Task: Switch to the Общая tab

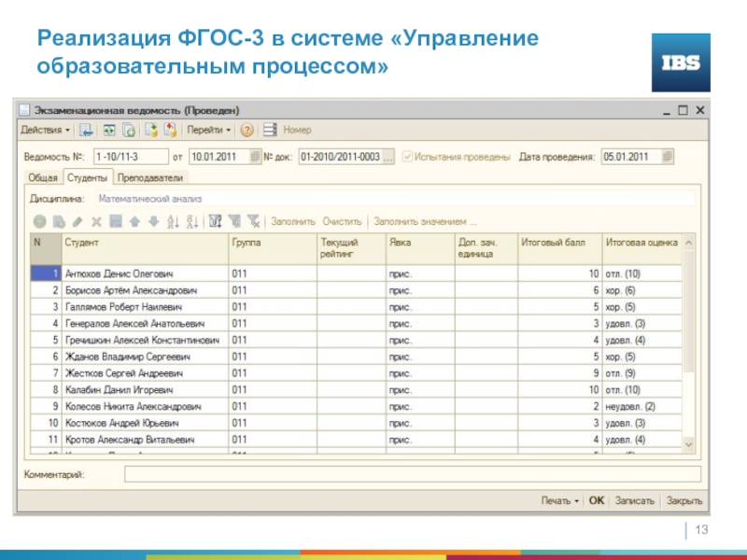Action: tap(43, 177)
